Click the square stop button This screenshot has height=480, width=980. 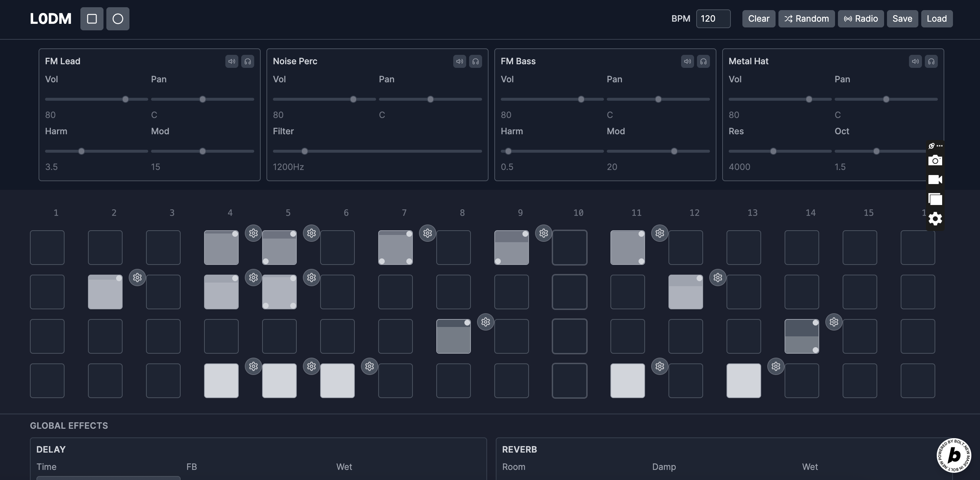click(92, 19)
